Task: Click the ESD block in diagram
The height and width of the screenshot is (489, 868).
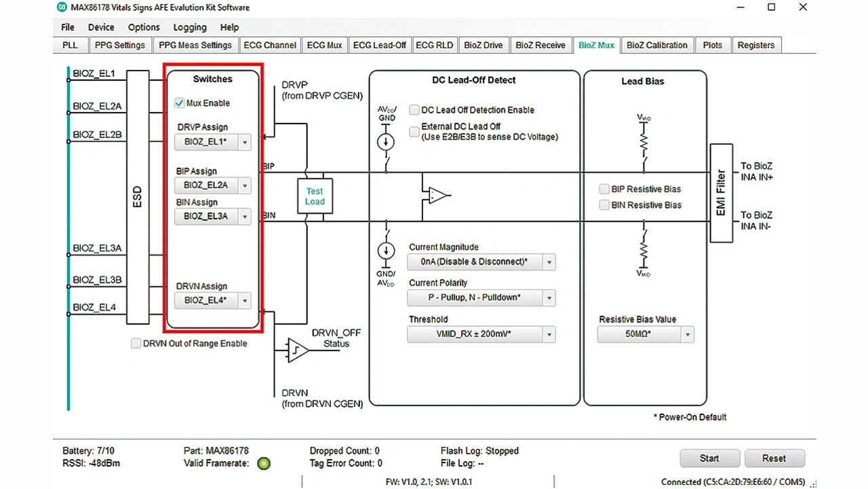Action: point(138,197)
